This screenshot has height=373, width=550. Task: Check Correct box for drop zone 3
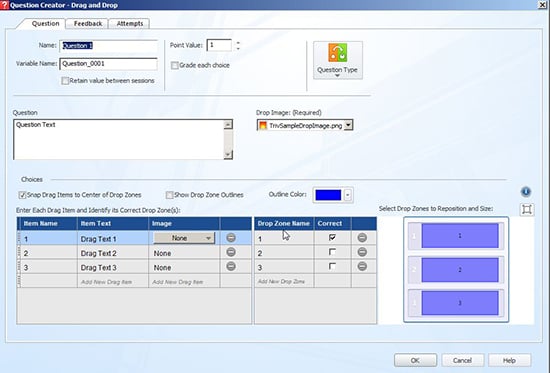coord(332,266)
